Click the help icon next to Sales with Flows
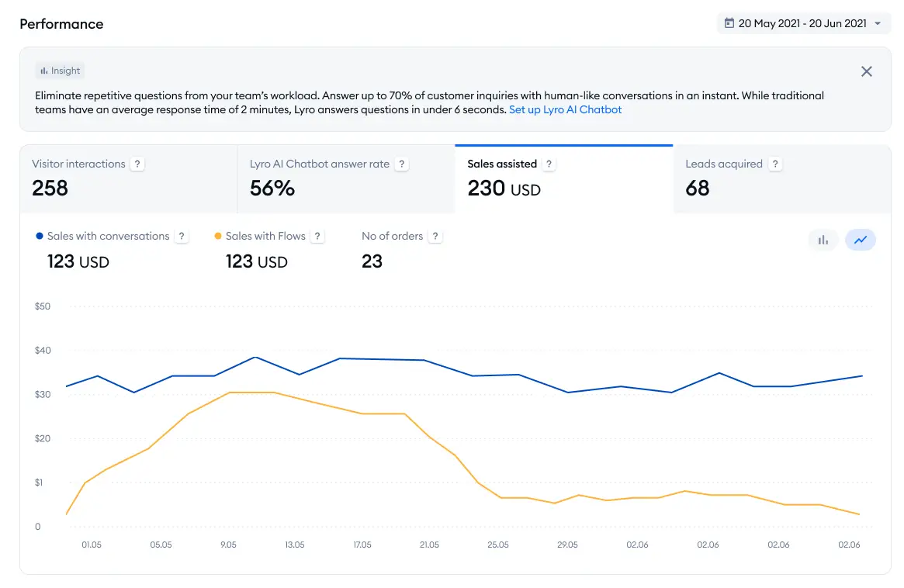 pyautogui.click(x=317, y=237)
